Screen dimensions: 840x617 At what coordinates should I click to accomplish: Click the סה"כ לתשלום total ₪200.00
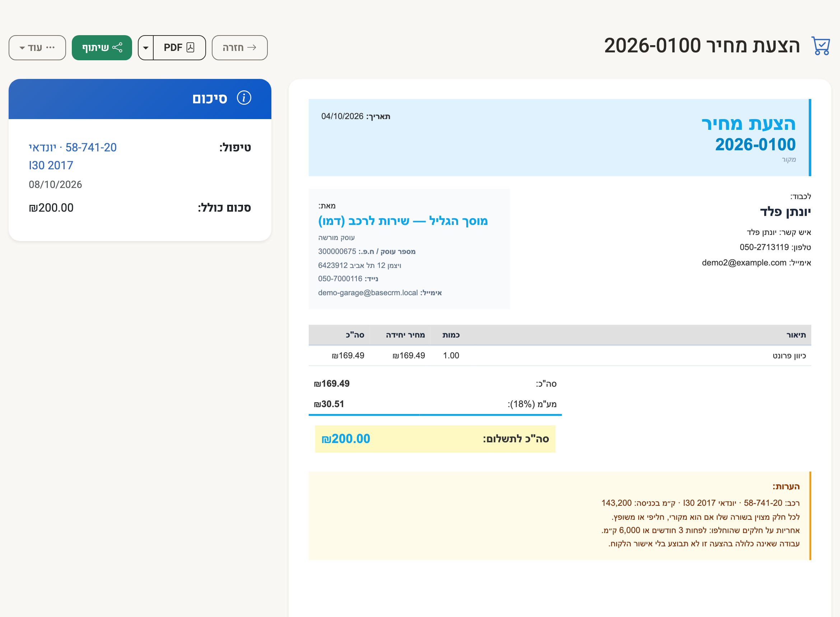pos(346,439)
